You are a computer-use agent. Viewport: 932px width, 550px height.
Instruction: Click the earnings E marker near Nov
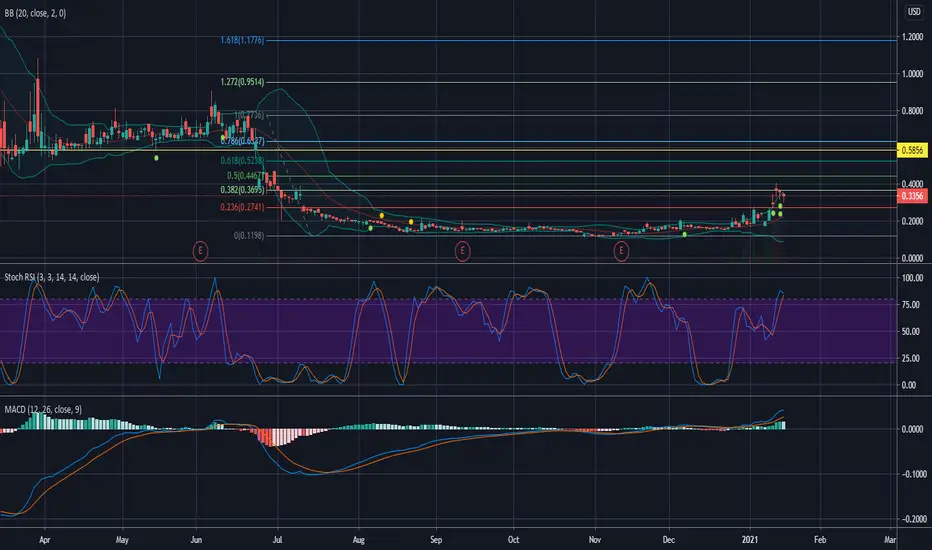click(x=621, y=251)
